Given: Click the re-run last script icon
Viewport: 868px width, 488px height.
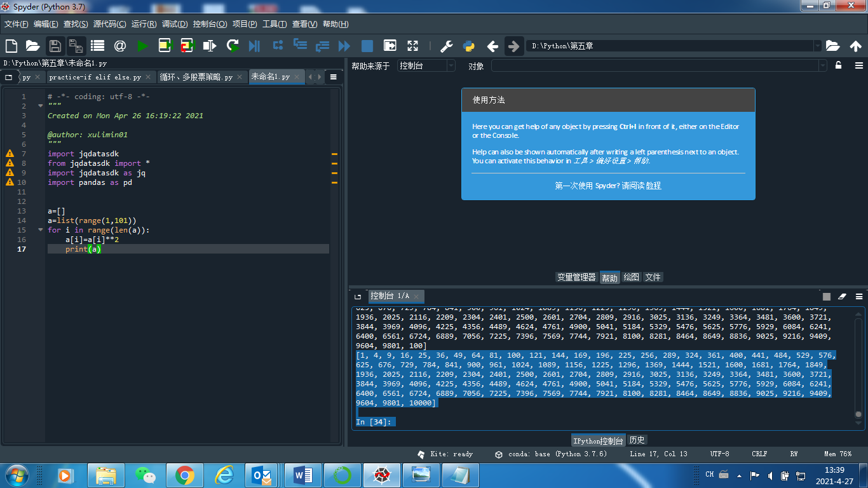Looking at the screenshot, I should point(233,46).
